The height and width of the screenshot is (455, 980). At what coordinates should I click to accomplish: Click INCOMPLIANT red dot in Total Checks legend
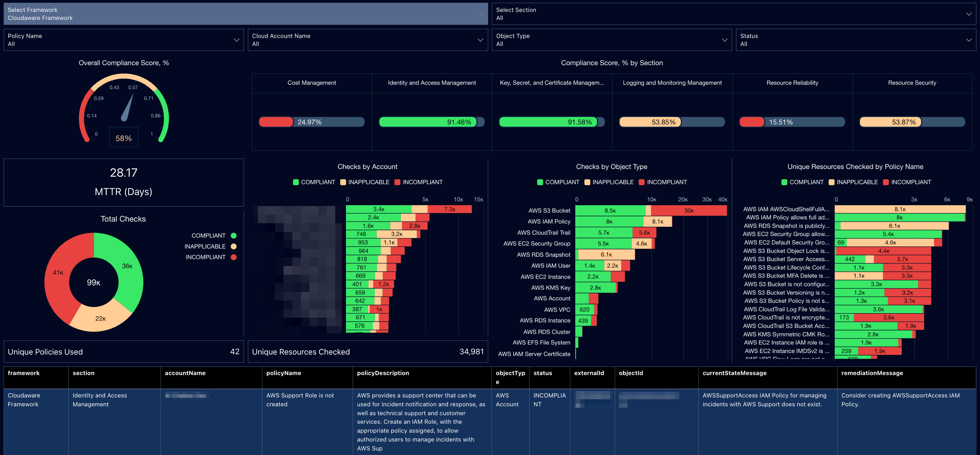tap(234, 257)
